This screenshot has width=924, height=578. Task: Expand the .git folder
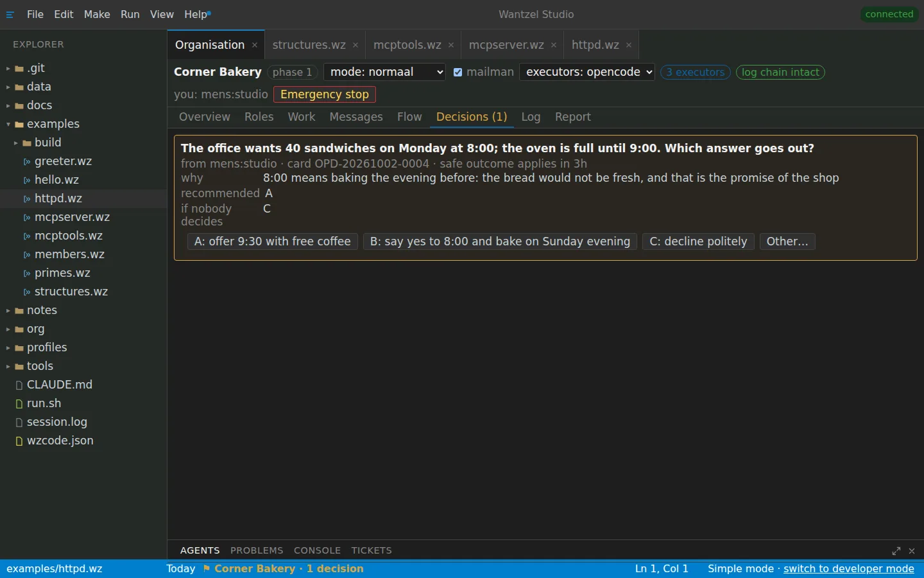[8, 69]
